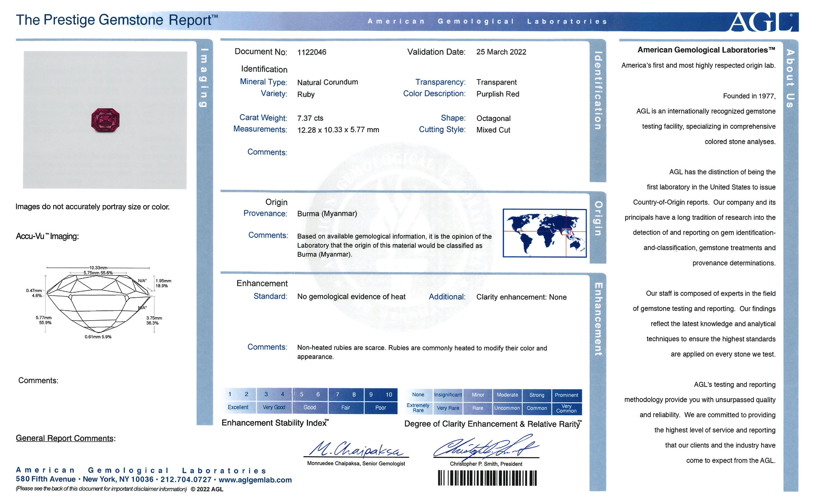Click the world map origin graphic
The height and width of the screenshot is (504, 818).
[544, 233]
